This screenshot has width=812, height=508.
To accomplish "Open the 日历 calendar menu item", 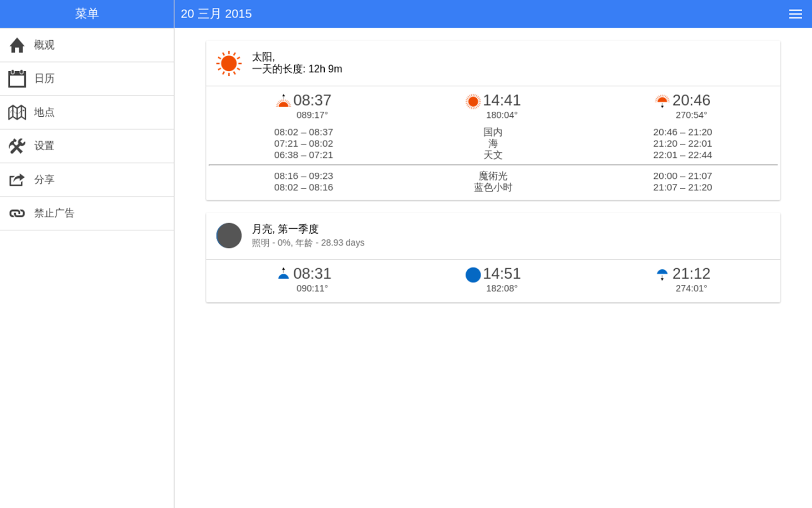I will 87,79.
